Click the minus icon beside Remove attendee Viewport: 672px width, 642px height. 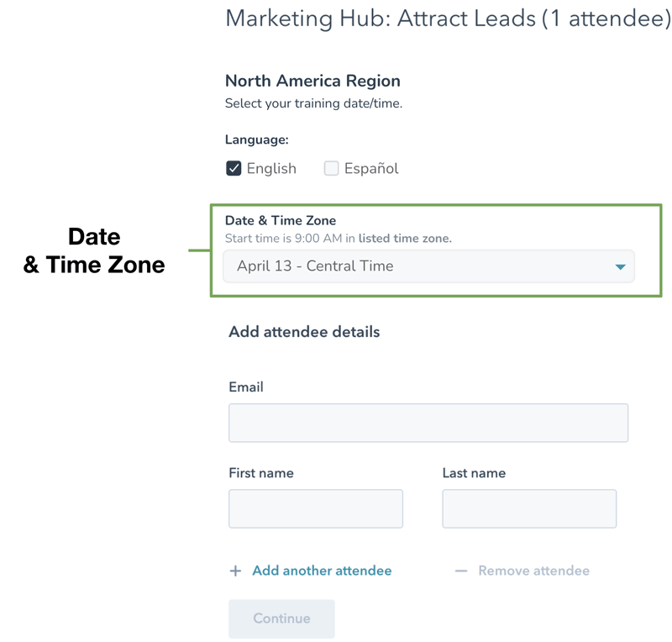click(460, 571)
